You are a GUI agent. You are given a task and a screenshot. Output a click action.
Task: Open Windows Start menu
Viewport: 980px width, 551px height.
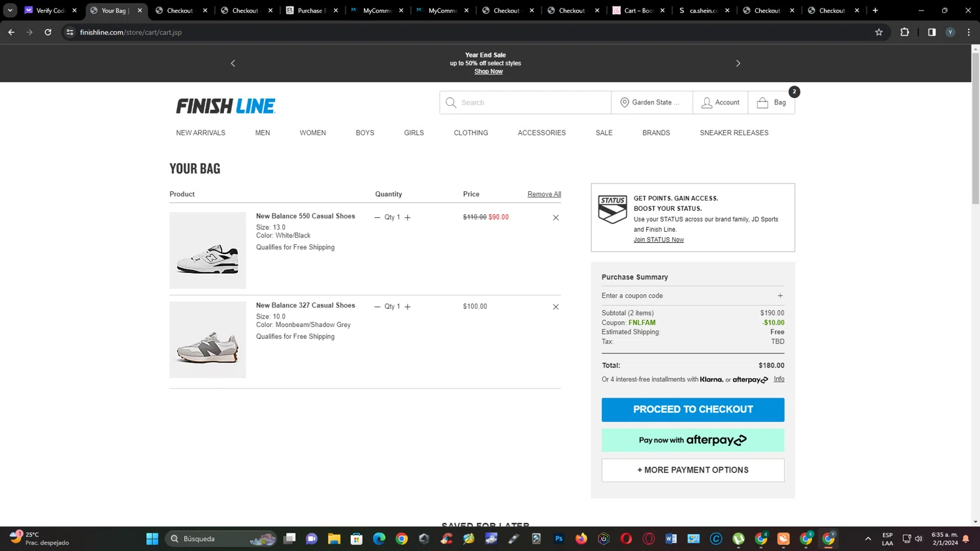click(x=152, y=539)
